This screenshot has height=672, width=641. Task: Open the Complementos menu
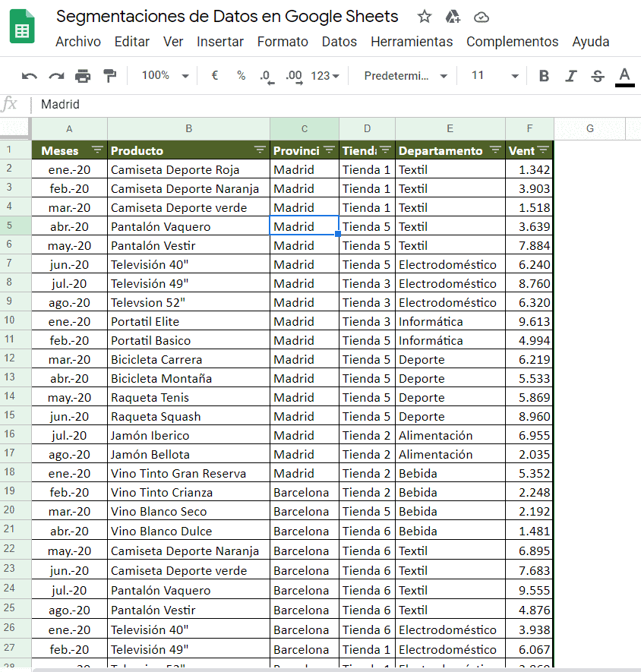(513, 42)
